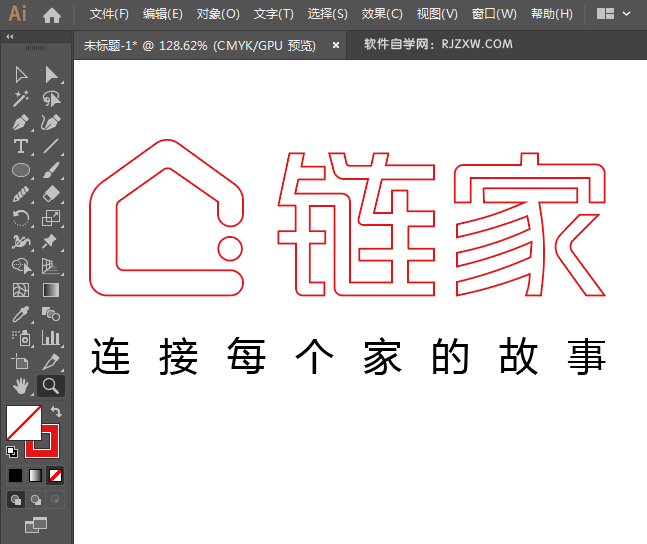Open the 文件(F) menu
647x544 pixels.
pyautogui.click(x=109, y=14)
